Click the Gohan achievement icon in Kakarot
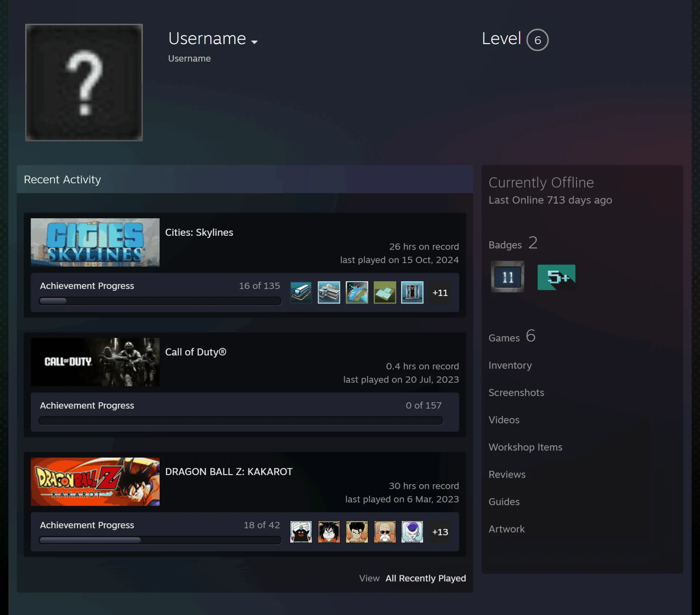The image size is (700, 615). pyautogui.click(x=357, y=532)
